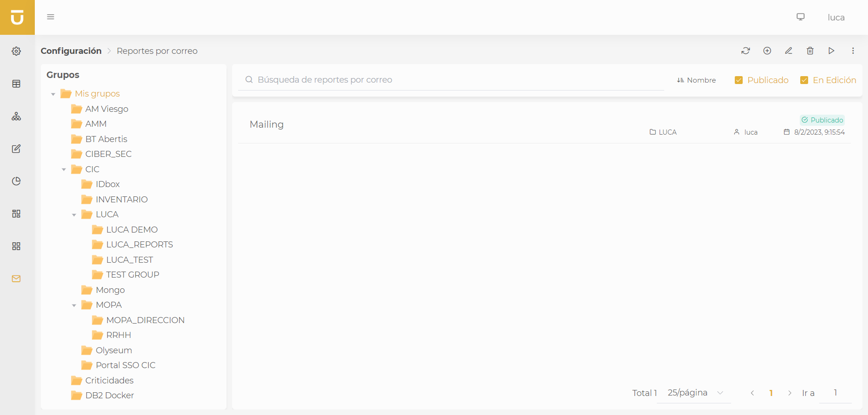Click the trash delete icon
The width and height of the screenshot is (868, 415).
(x=810, y=51)
